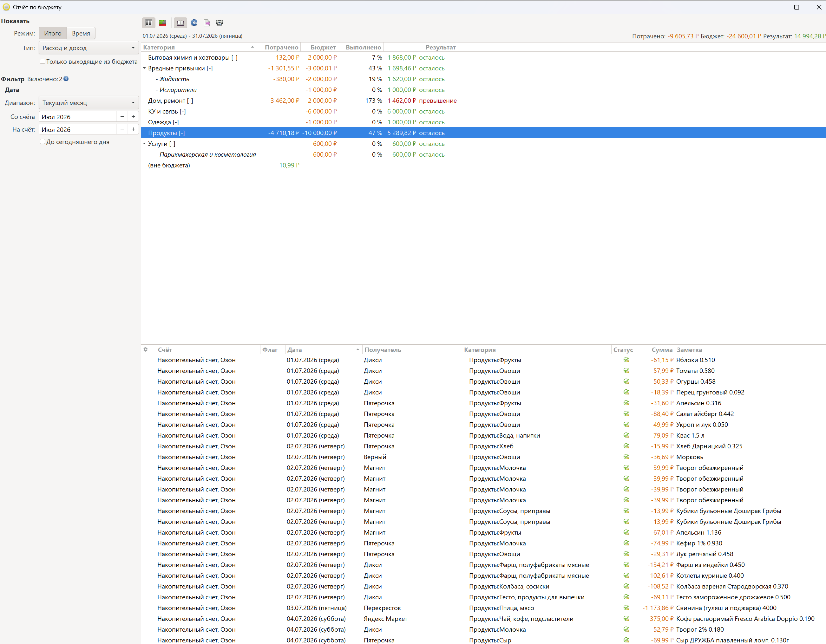Select the Испарители subcategory row

(483, 90)
